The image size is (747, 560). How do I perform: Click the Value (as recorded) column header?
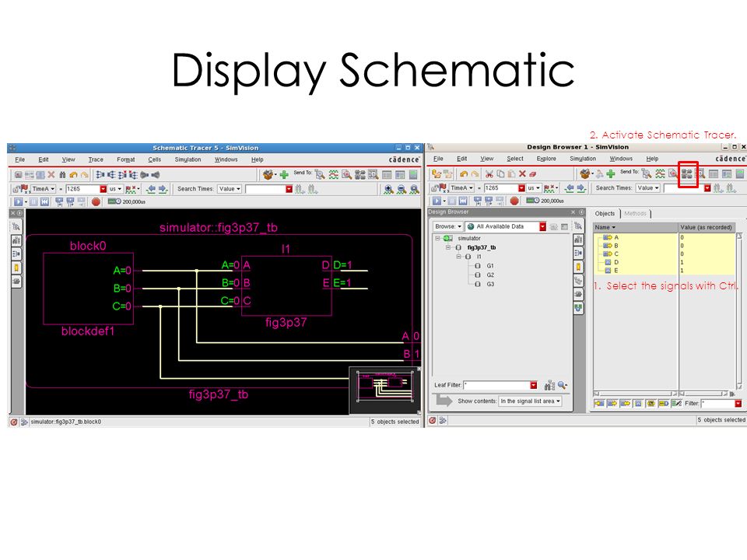click(707, 228)
